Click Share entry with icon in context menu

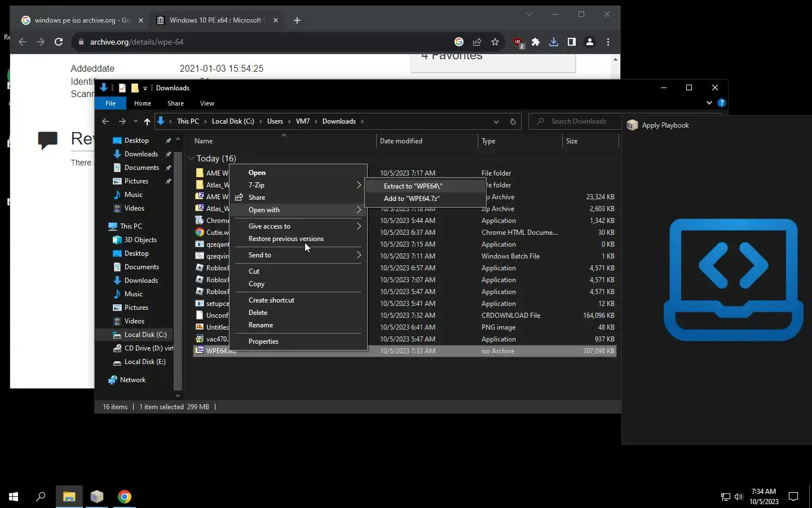coord(298,198)
